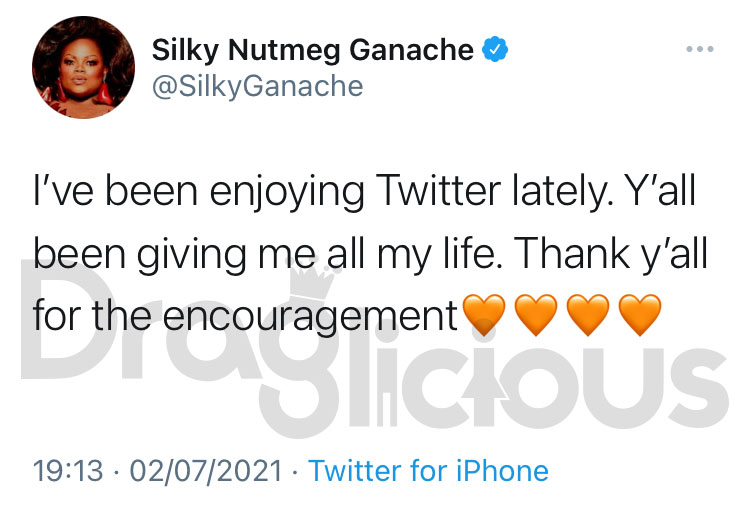This screenshot has height=508, width=750.
Task: Click the second orange heart emoji
Action: [x=536, y=314]
